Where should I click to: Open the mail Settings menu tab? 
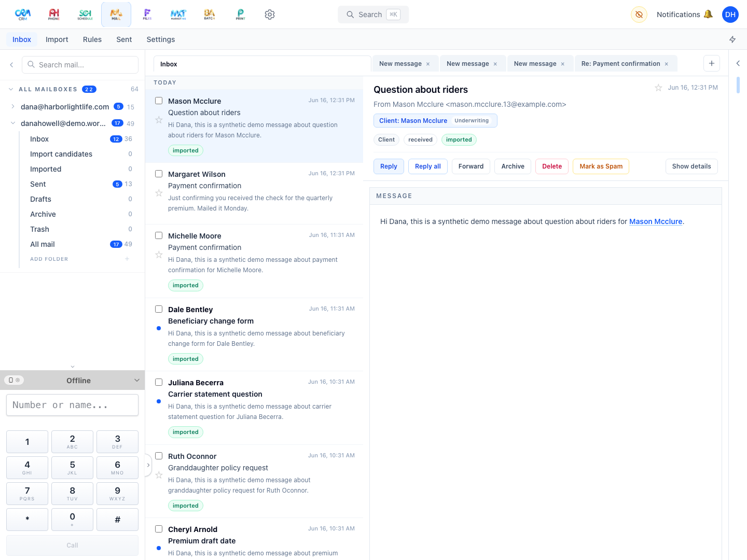(161, 39)
